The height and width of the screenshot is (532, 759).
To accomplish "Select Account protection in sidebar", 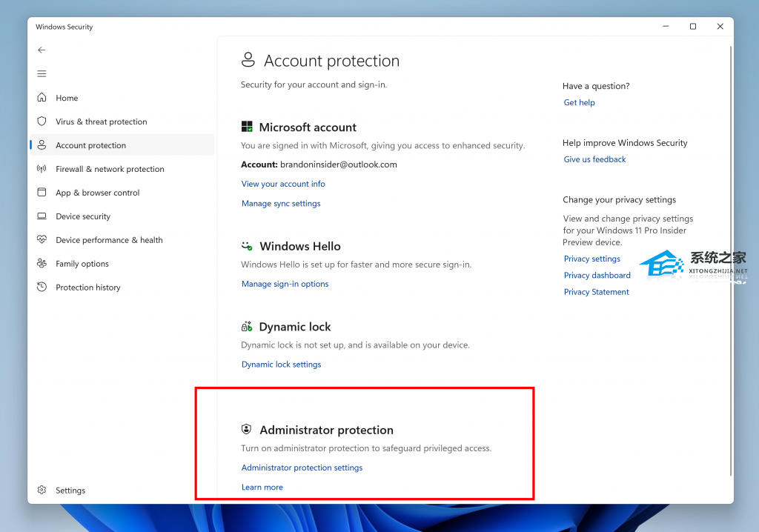I will 90,145.
